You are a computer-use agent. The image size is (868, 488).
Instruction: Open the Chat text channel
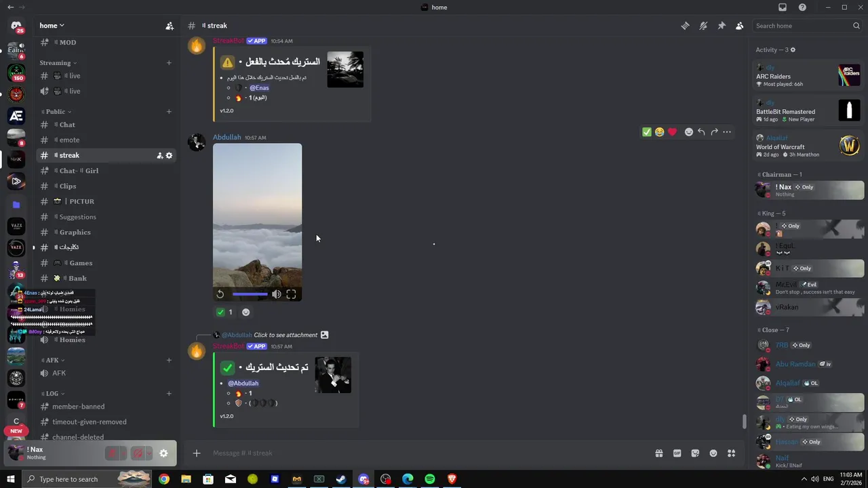click(x=106, y=125)
